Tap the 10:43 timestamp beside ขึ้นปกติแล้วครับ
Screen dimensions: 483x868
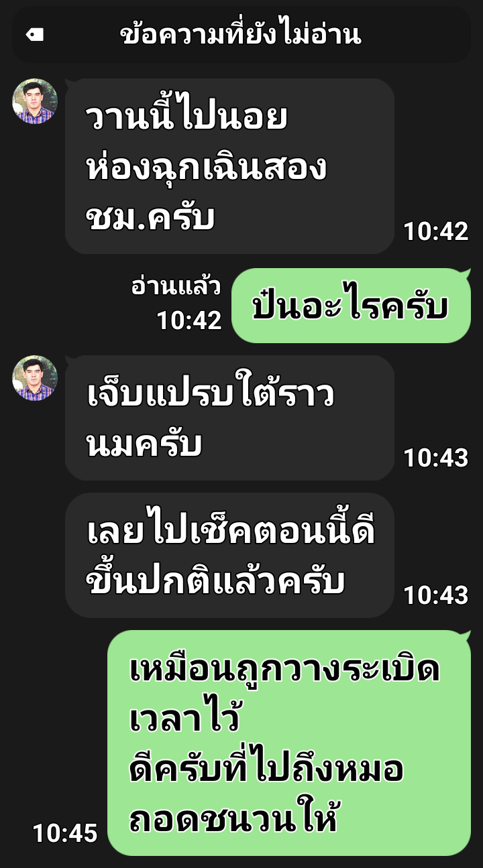435,595
